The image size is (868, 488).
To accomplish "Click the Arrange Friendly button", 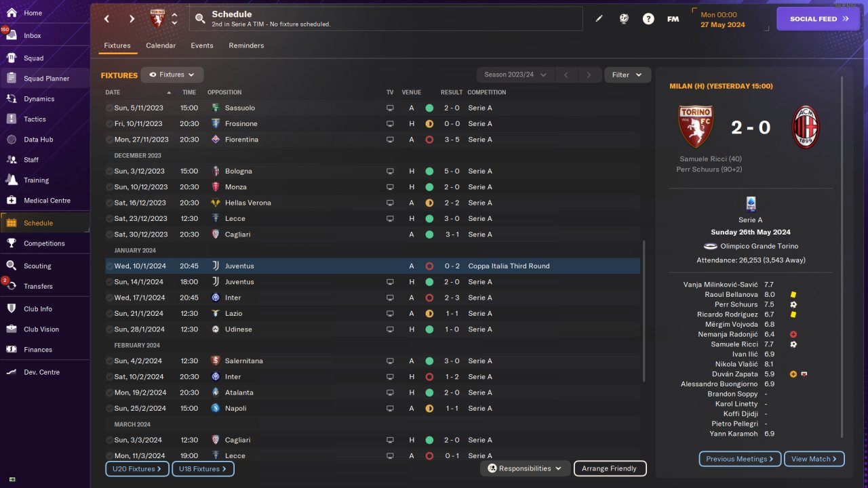I will click(x=610, y=468).
